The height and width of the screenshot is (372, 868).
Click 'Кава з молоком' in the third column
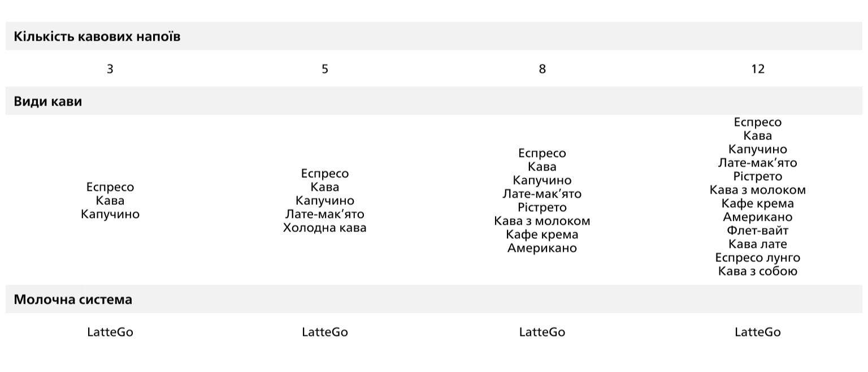pyautogui.click(x=542, y=221)
